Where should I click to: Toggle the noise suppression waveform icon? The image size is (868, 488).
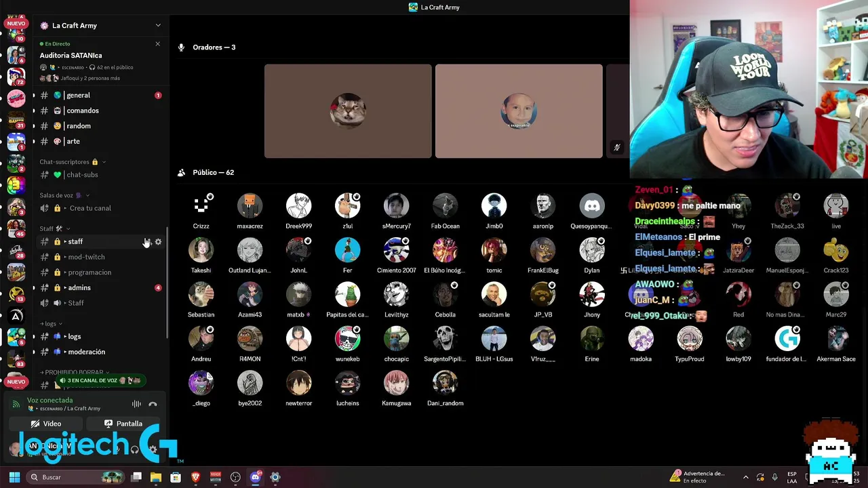(136, 404)
